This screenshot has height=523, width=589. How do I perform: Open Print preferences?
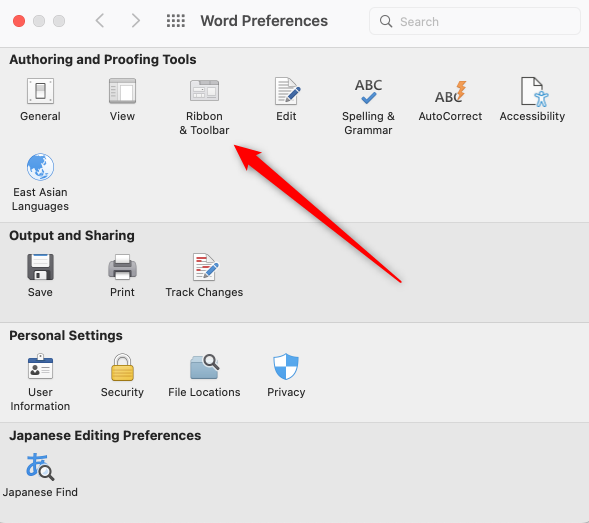[x=122, y=276]
